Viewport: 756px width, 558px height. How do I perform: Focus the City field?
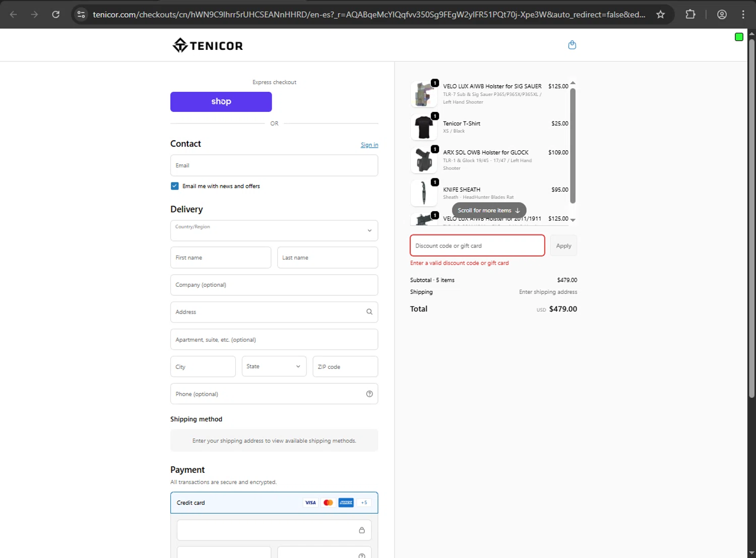(x=203, y=366)
